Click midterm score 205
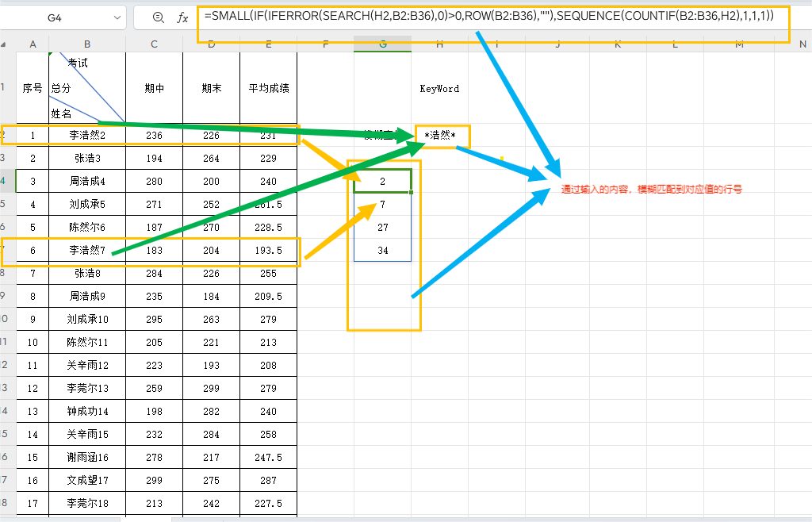 coord(155,342)
